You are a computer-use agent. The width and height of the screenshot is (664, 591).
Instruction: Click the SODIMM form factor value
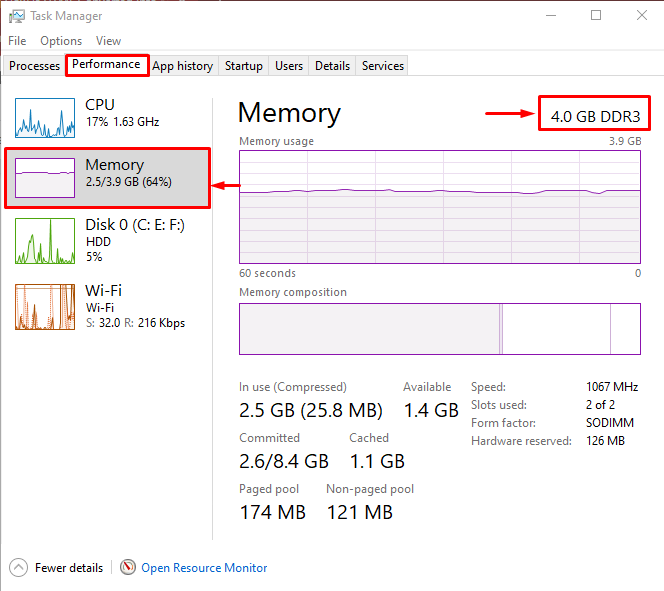[610, 423]
